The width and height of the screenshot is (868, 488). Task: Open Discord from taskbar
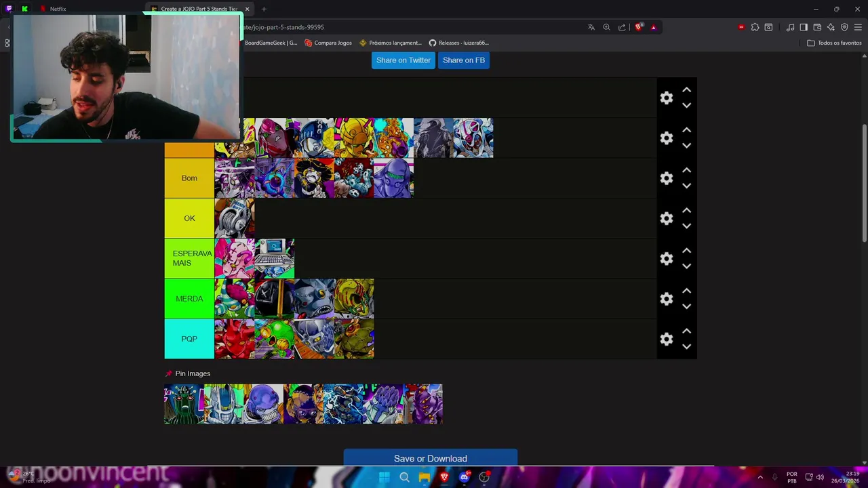(x=464, y=477)
